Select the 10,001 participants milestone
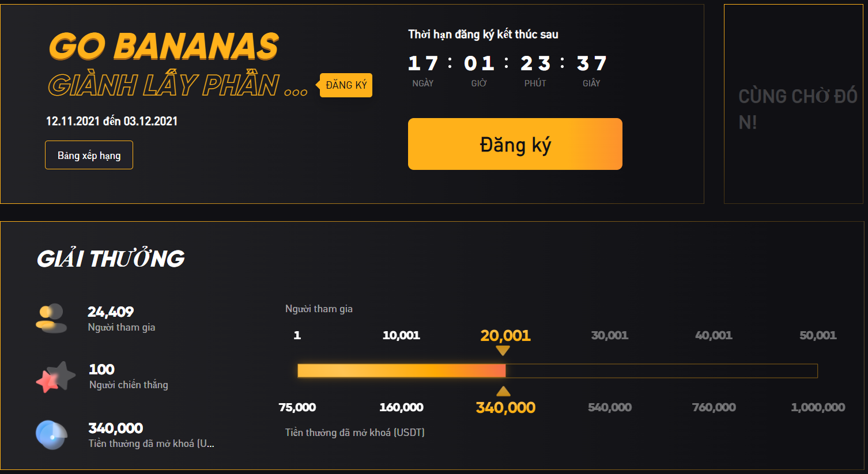The height and width of the screenshot is (474, 868). [x=401, y=335]
